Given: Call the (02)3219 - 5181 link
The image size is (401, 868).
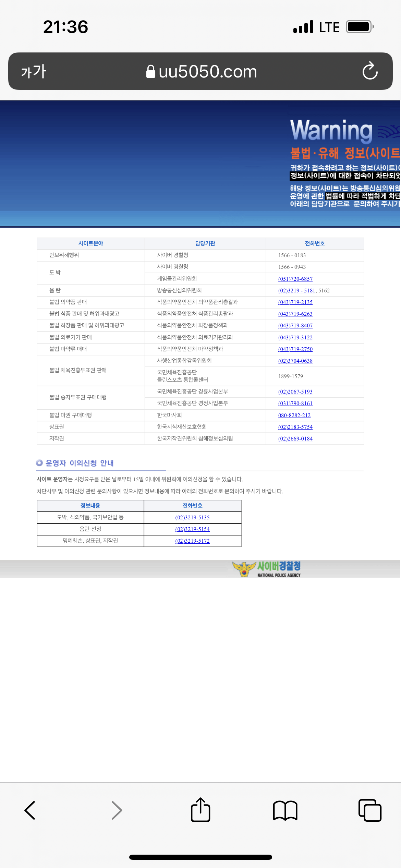Looking at the screenshot, I should click(297, 290).
